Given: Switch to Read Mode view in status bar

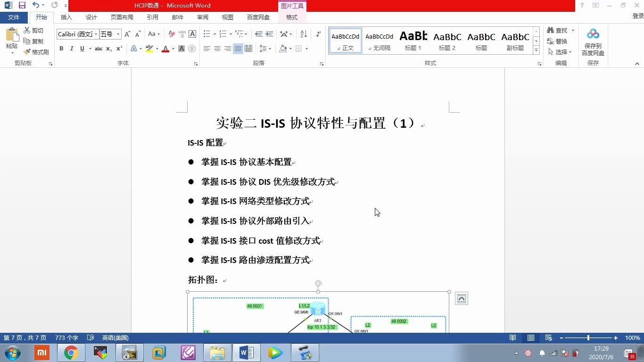Looking at the screenshot, I should pyautogui.click(x=512, y=338).
